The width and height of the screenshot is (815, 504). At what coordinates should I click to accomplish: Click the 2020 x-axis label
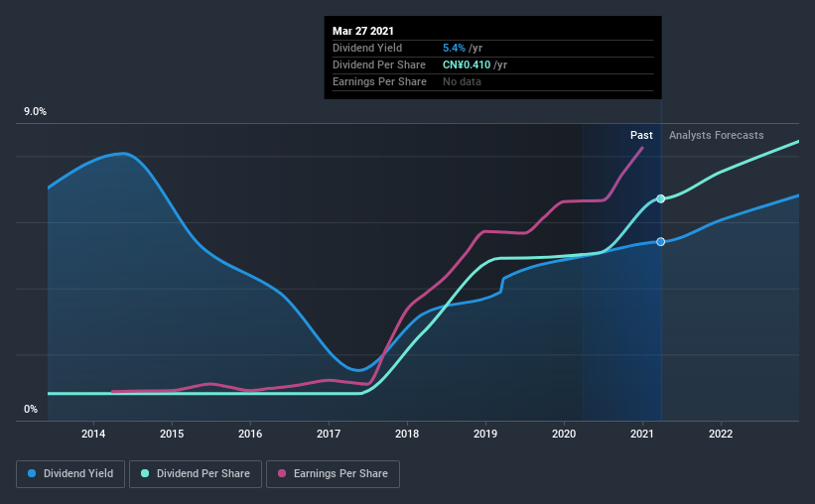(x=564, y=434)
